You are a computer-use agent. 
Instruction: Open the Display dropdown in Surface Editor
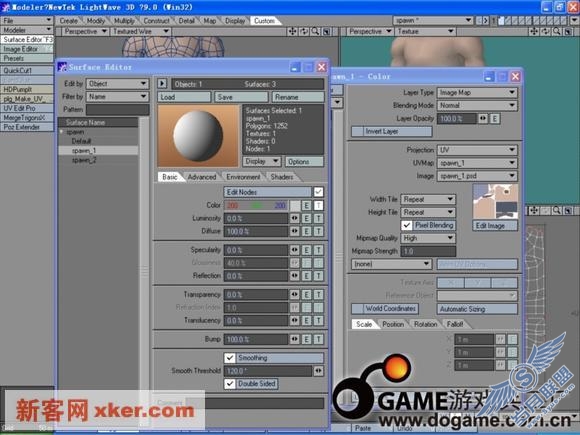click(262, 161)
